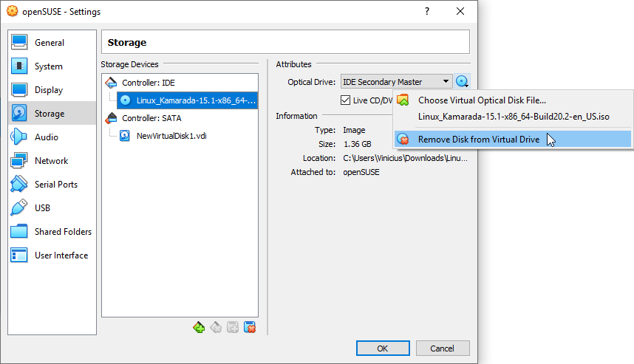Click the add new storage controller icon
Screen dimensions: 634x364
(198, 327)
